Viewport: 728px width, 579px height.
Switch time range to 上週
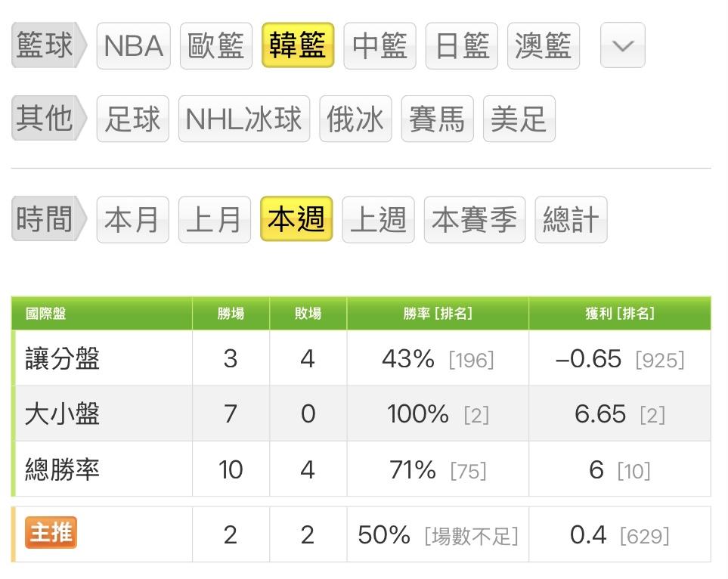coord(378,220)
